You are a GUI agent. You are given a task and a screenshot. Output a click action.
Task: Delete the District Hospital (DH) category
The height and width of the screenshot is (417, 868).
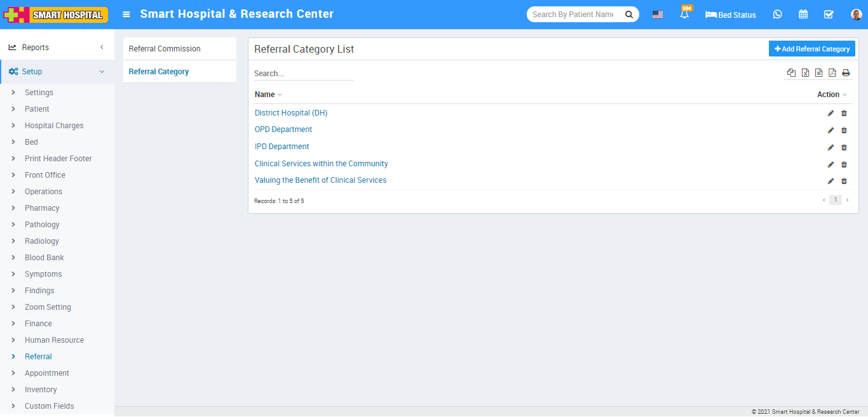point(844,114)
